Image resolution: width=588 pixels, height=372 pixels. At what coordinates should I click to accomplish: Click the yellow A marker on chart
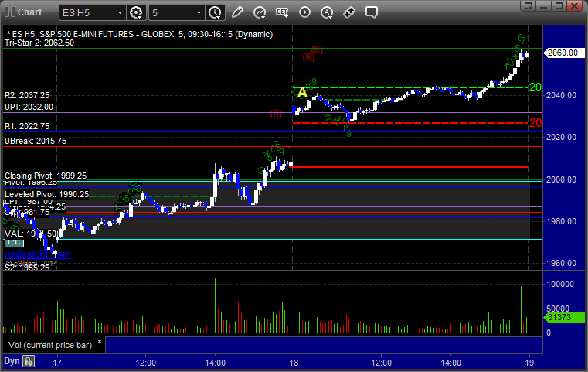click(302, 93)
